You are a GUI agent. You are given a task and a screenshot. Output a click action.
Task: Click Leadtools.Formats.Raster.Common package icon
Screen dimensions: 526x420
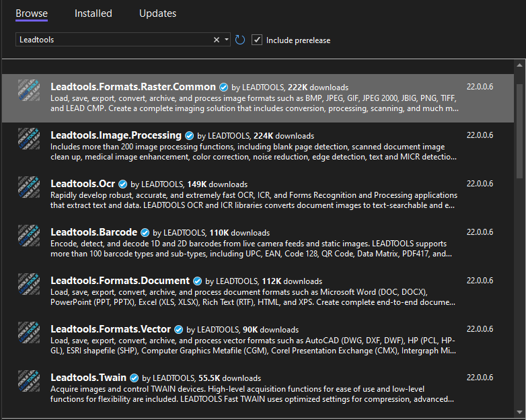point(29,90)
